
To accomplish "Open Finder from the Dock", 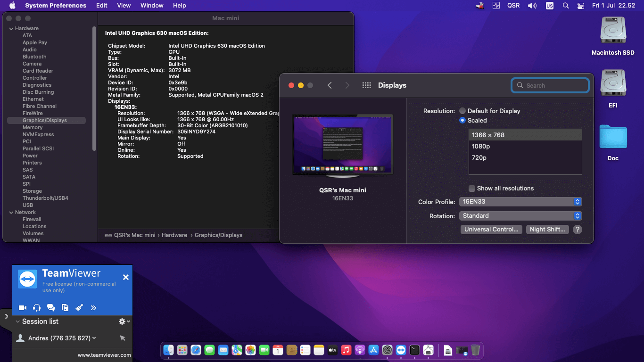I will 169,350.
